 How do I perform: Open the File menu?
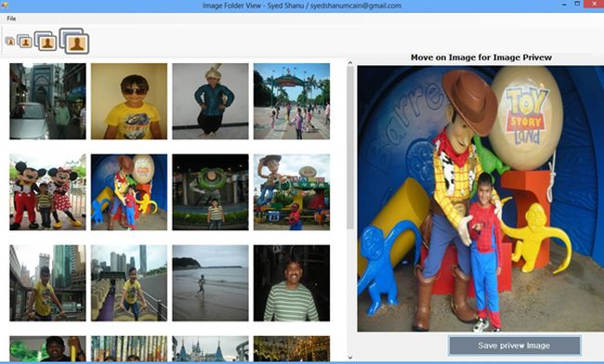pyautogui.click(x=11, y=19)
